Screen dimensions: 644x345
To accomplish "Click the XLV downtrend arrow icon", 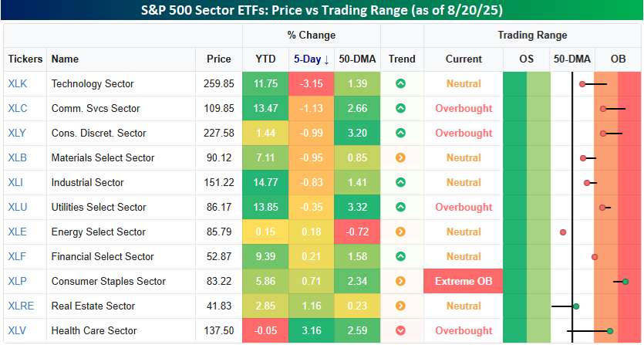I will tap(400, 330).
